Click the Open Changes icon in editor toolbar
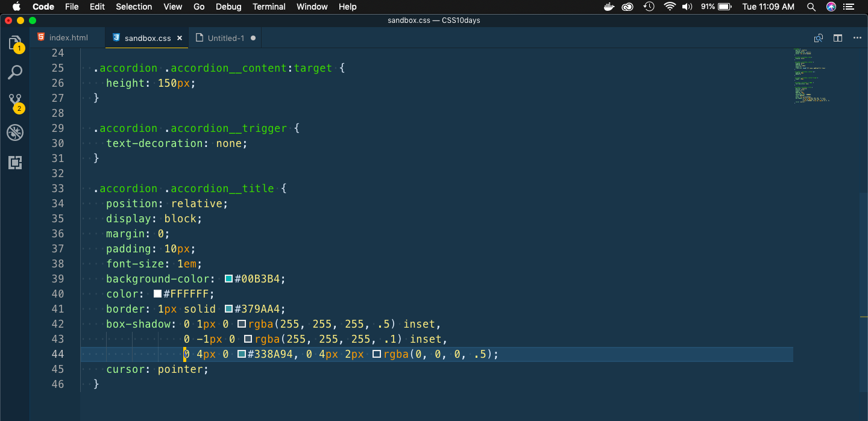The image size is (868, 421). (x=819, y=38)
